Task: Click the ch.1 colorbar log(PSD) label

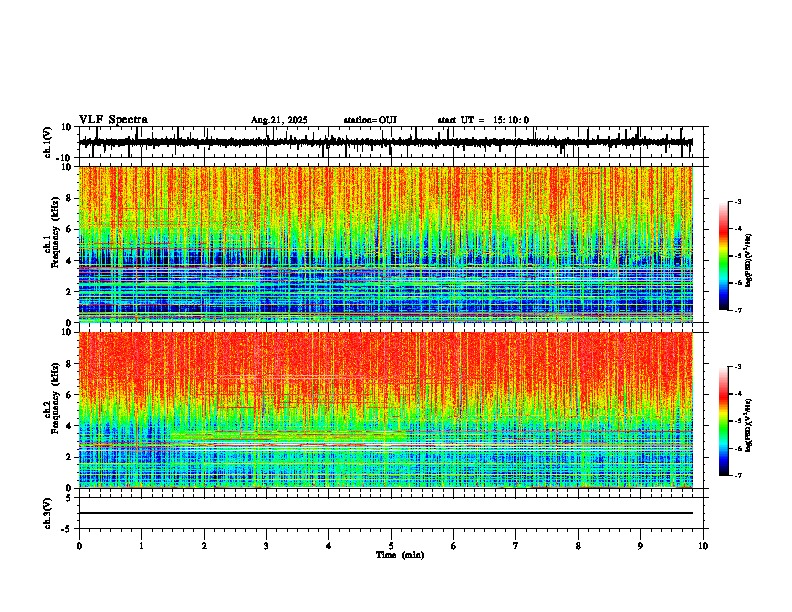Action: tap(749, 260)
